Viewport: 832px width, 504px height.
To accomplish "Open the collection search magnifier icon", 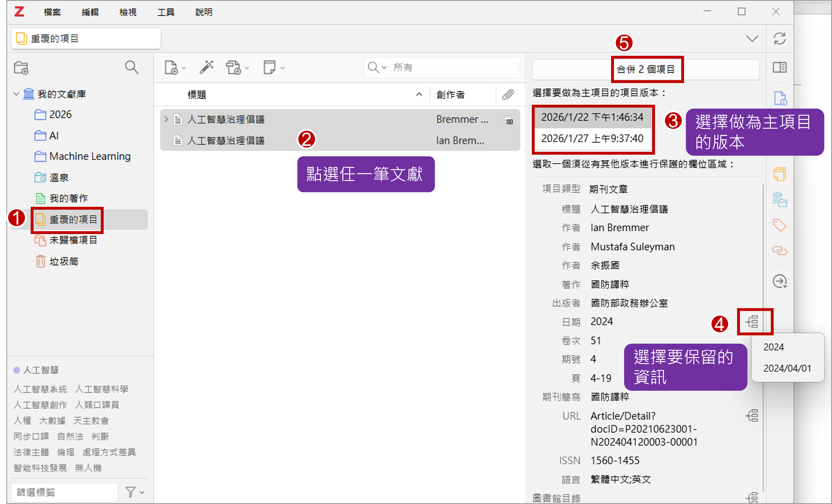I will [x=131, y=67].
